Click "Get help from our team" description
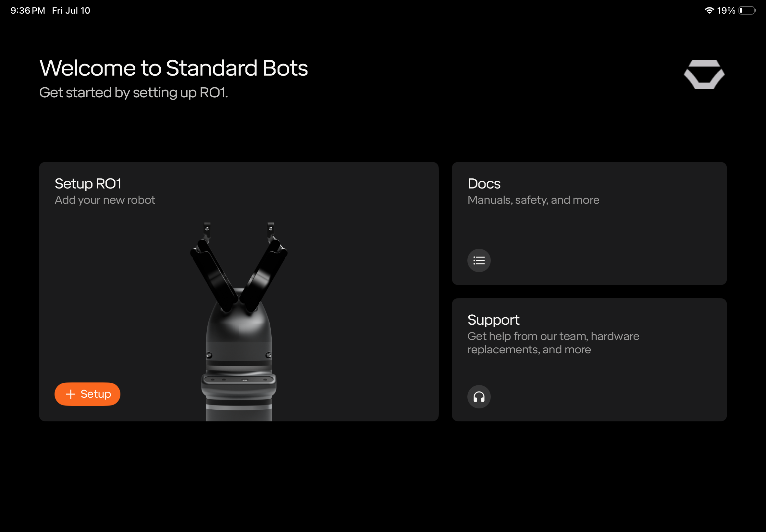 click(x=553, y=343)
